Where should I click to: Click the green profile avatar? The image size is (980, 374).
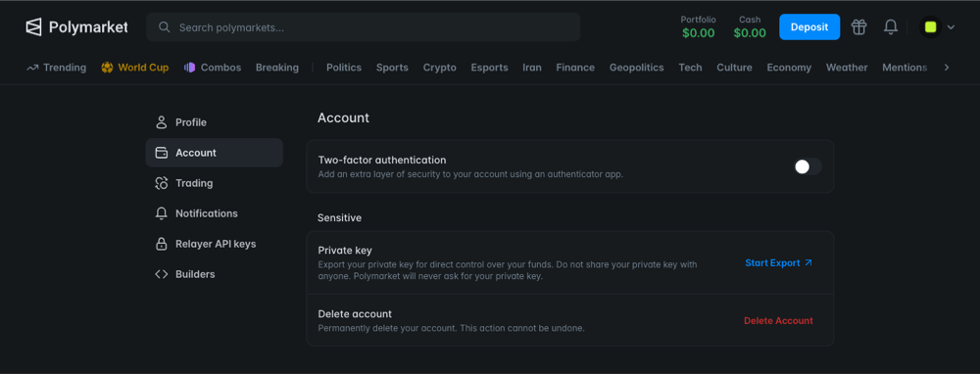[x=931, y=26]
